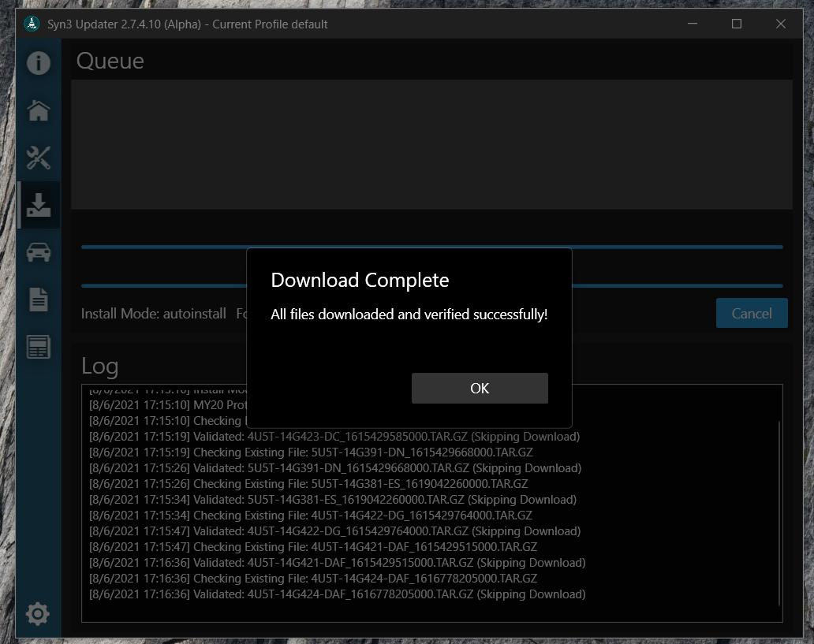Open the News sidebar section
The image size is (814, 644).
click(x=38, y=345)
